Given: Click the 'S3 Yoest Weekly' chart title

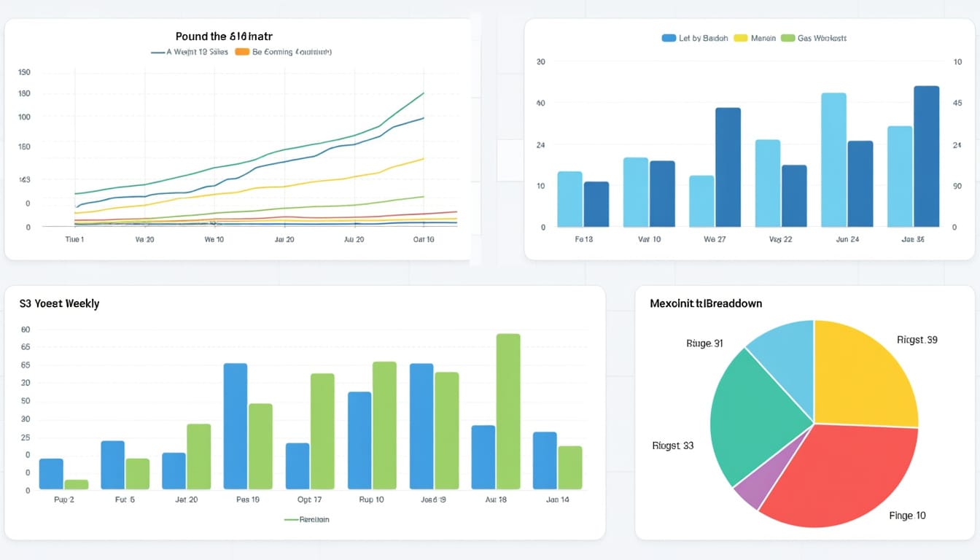Looking at the screenshot, I should coord(59,303).
